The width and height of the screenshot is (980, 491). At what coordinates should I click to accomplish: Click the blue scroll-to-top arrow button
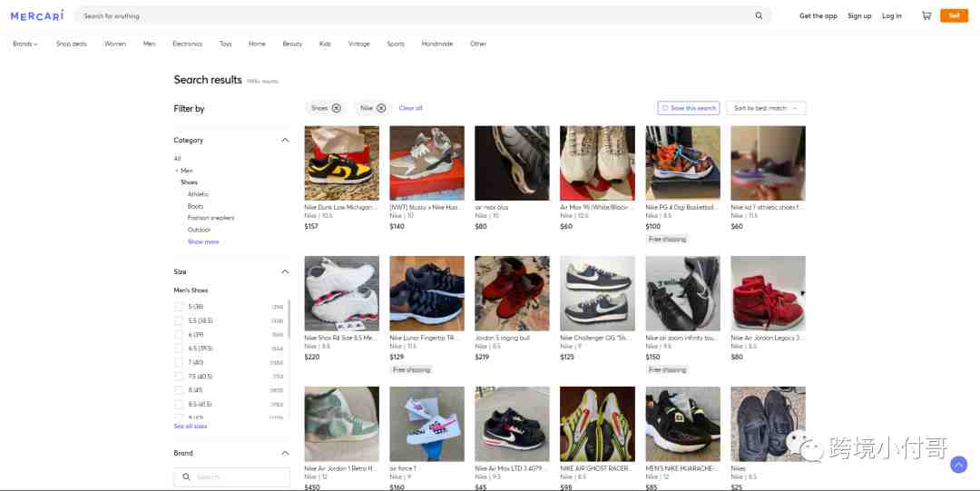click(959, 464)
